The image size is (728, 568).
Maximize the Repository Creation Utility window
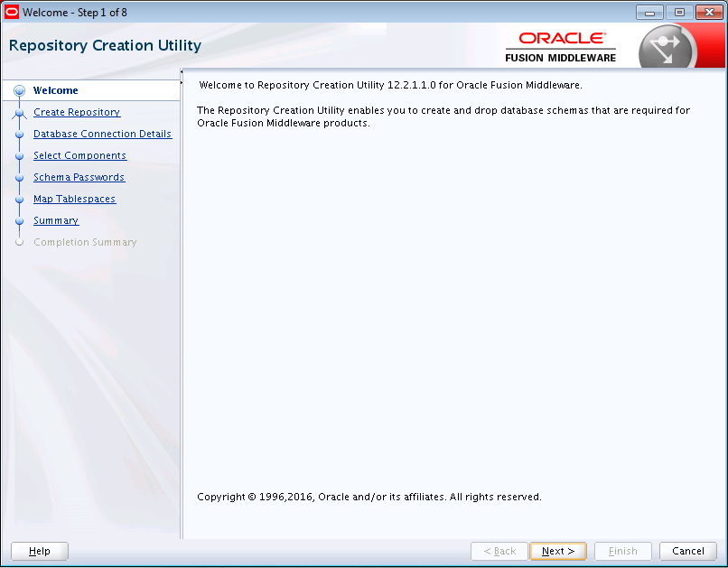[x=679, y=12]
